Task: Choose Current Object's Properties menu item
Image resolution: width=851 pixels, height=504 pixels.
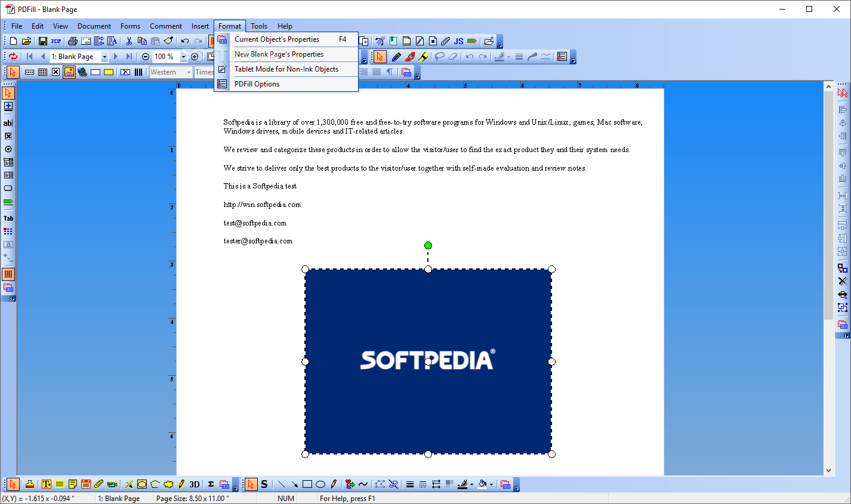Action: (x=286, y=39)
